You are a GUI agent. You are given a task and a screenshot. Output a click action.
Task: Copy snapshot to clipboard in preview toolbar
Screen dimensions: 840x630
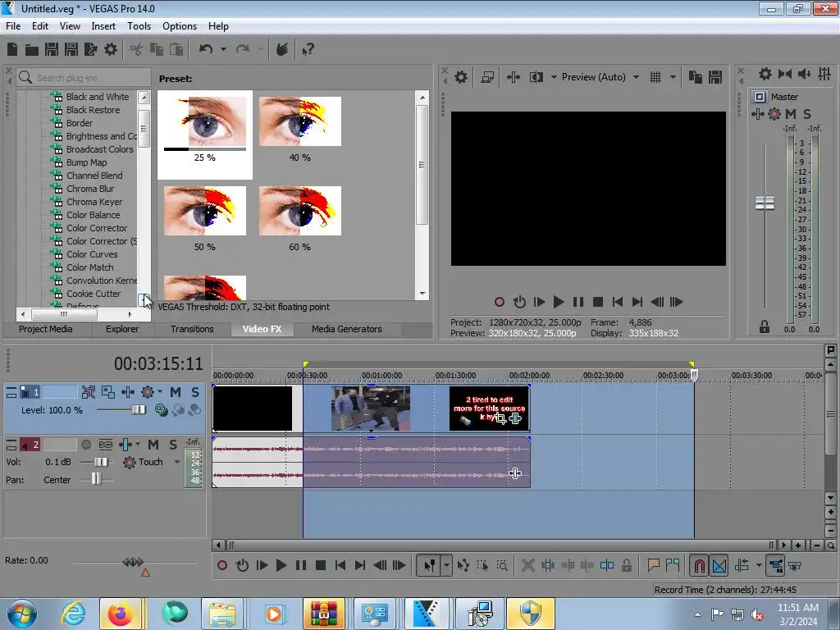click(x=696, y=77)
